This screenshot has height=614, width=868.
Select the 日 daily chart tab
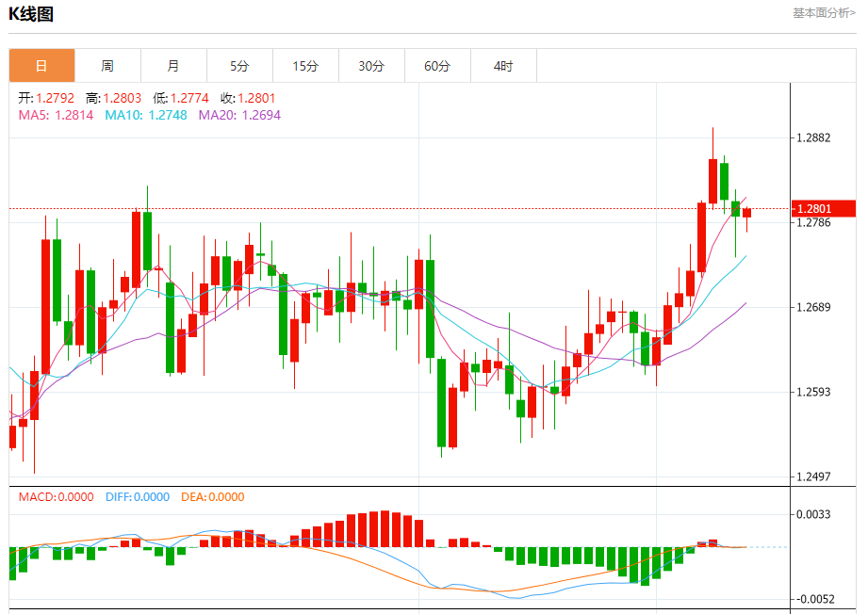tap(41, 66)
